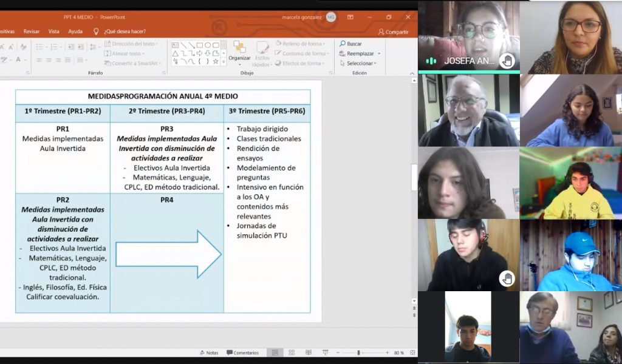Click the vertical slide scrollbar thumb
This screenshot has width=622, height=364.
[414, 177]
